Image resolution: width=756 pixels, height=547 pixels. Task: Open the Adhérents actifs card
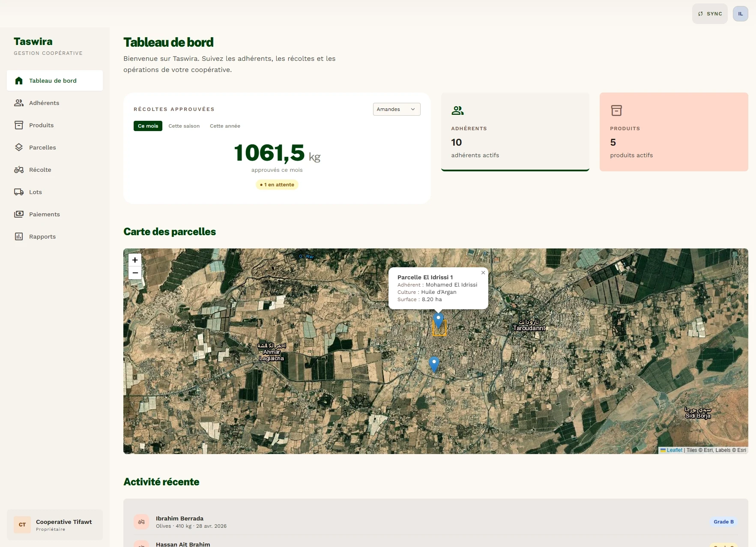coord(515,132)
